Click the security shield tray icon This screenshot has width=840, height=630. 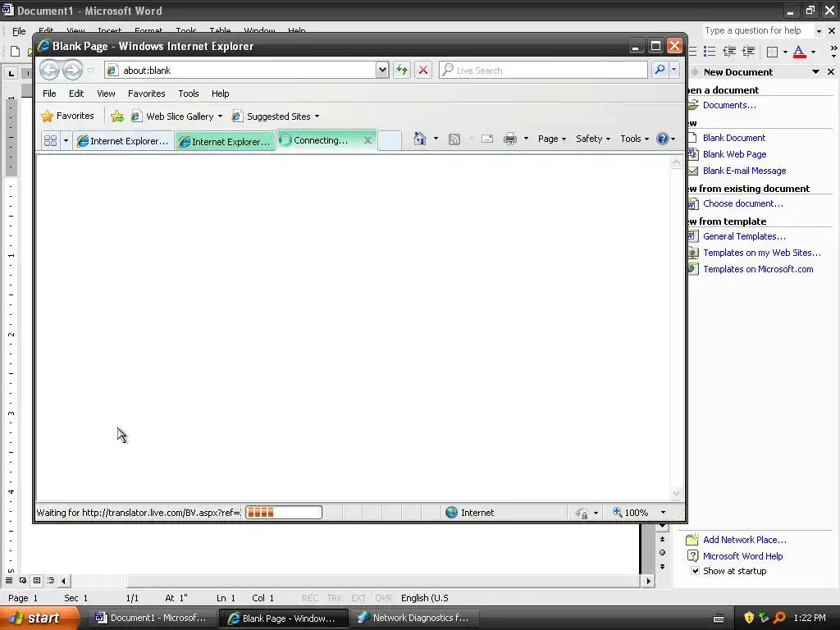point(749,618)
